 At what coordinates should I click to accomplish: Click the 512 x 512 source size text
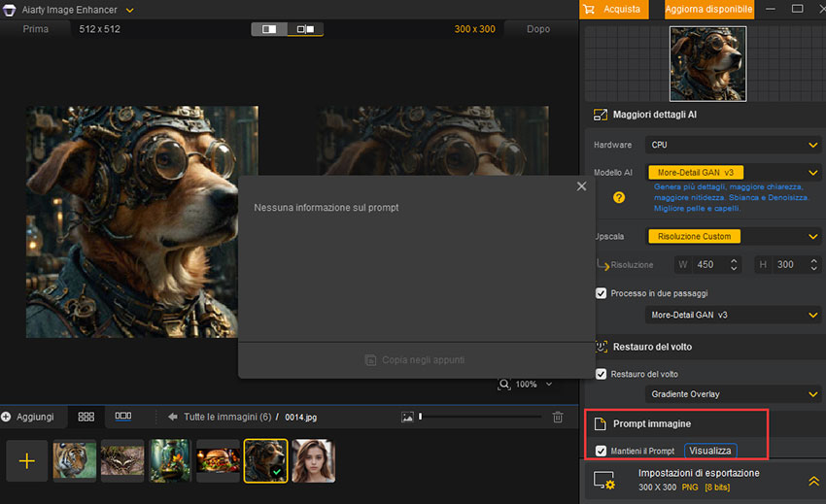[99, 29]
